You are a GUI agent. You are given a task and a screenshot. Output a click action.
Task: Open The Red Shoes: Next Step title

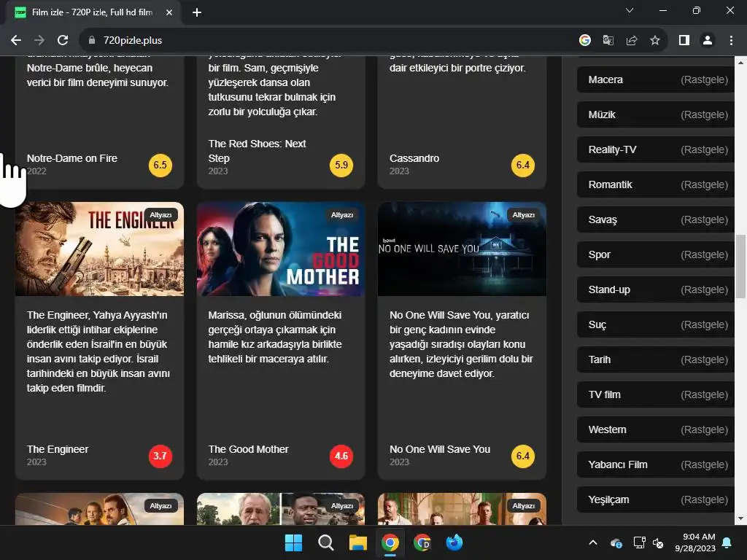point(257,151)
